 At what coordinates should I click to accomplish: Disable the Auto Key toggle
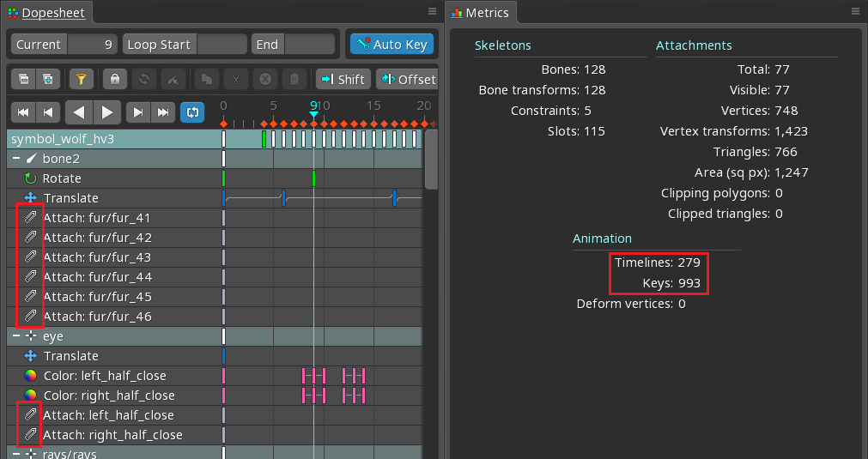click(392, 45)
